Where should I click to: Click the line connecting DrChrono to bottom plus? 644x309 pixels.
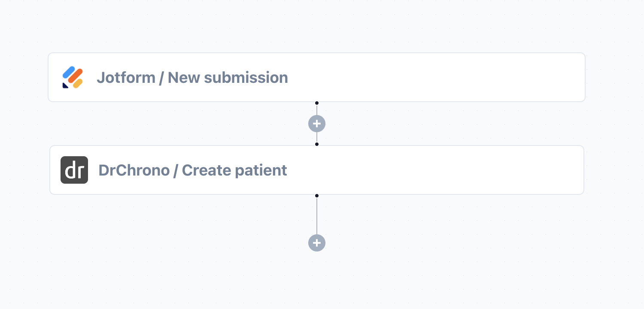pos(317,216)
